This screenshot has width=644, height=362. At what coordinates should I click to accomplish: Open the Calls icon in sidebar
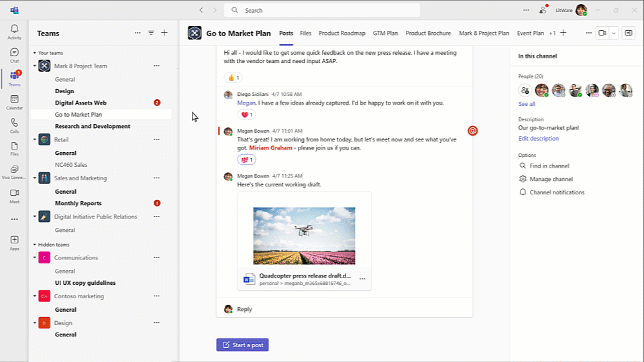14,125
